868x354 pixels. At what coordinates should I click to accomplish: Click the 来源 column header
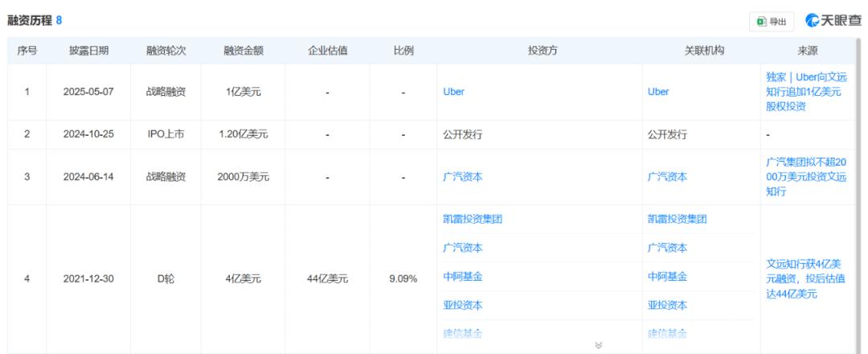(808, 51)
